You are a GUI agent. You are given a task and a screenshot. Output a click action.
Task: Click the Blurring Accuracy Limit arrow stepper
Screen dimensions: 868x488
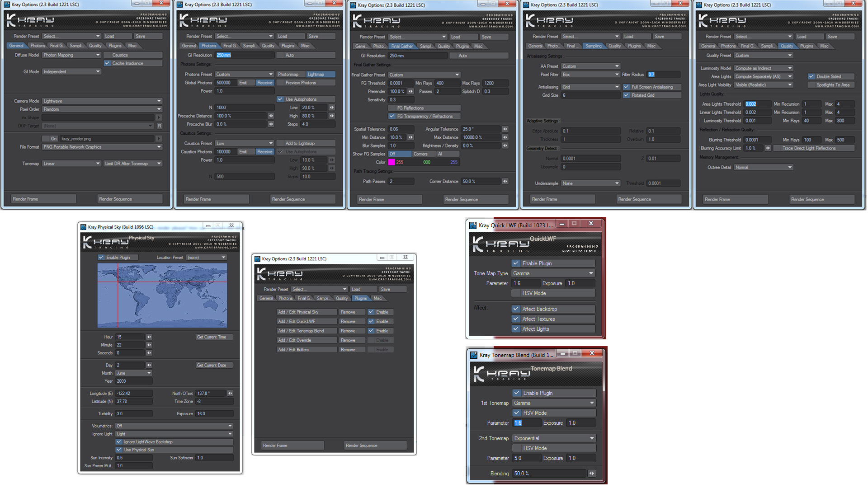point(767,148)
